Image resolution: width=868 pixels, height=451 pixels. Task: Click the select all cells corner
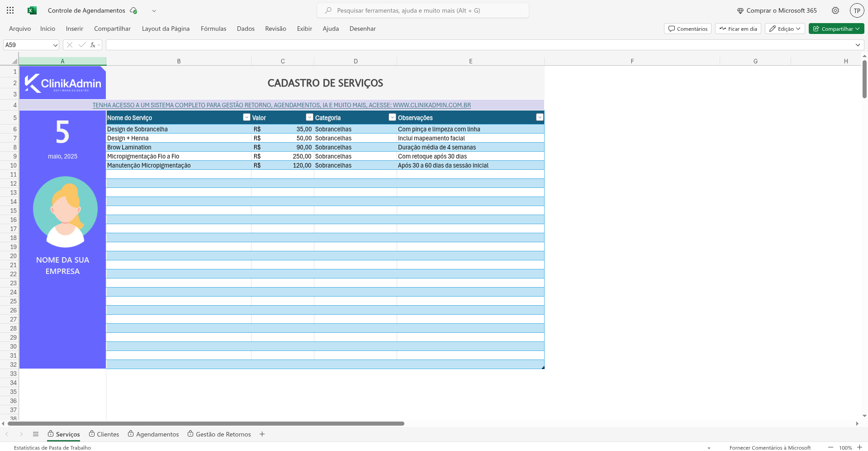coord(14,61)
